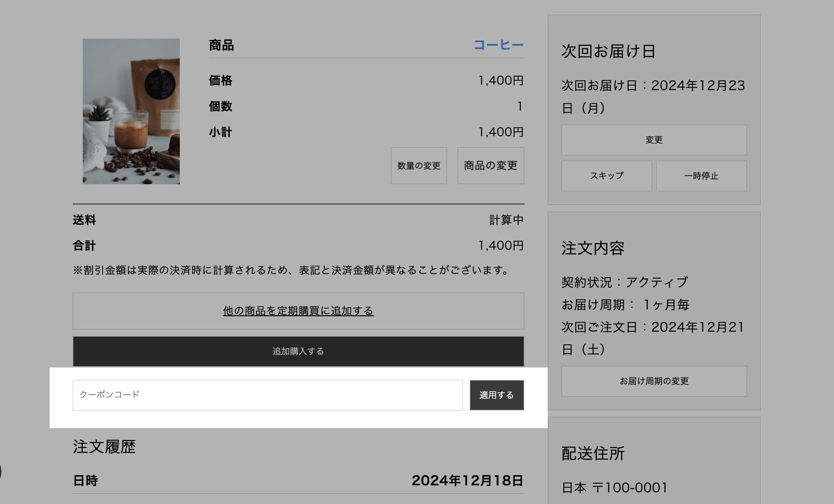Pause subscription with 一時停止 button
The width and height of the screenshot is (834, 504).
click(x=701, y=175)
